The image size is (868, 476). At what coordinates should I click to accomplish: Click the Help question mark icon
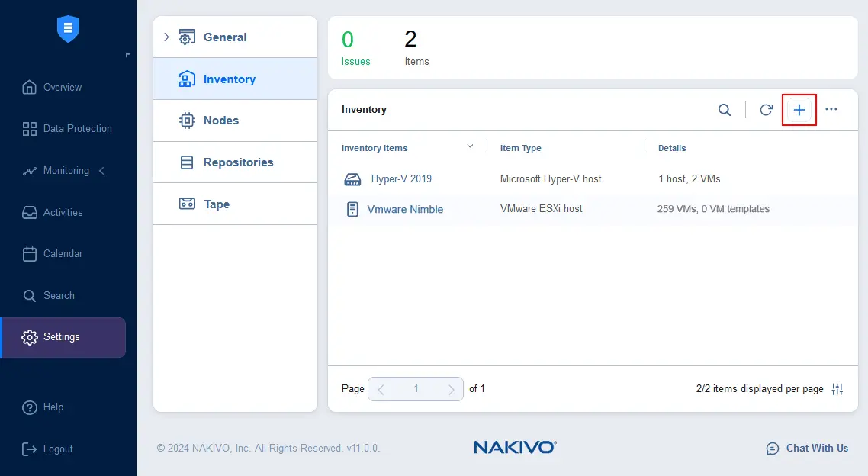point(29,407)
